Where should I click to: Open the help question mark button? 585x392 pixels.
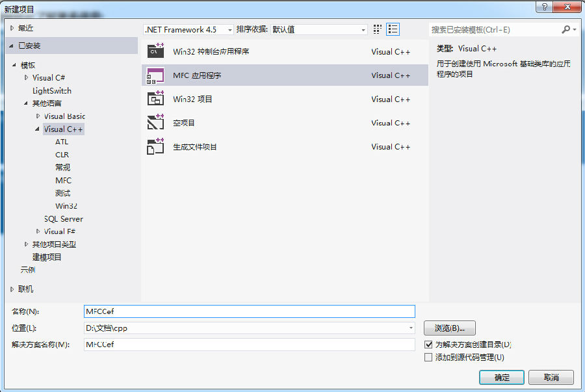tap(544, 7)
